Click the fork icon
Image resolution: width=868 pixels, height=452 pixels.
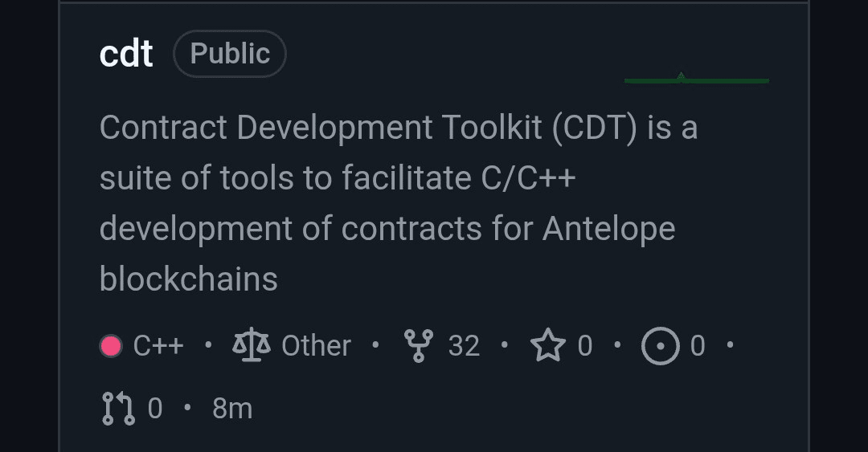[x=419, y=345]
